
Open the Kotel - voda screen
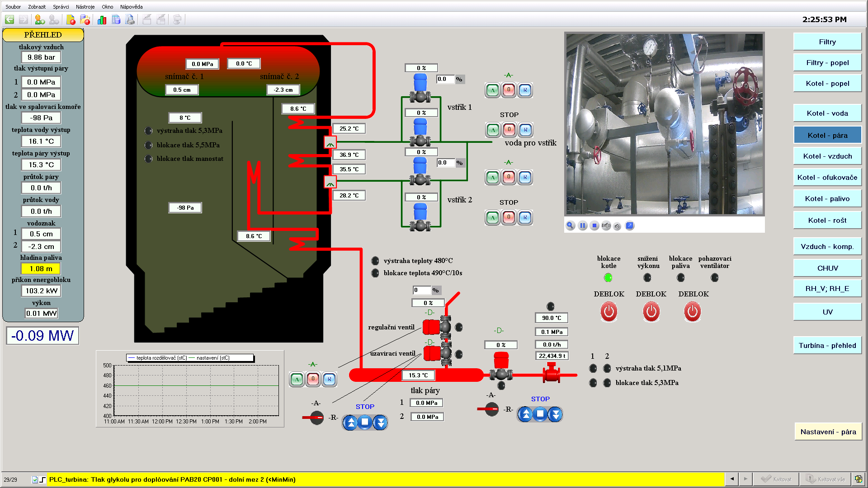827,113
